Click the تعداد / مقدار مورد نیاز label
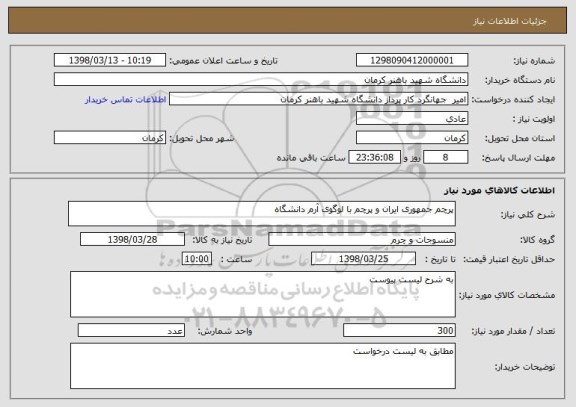 pos(513,331)
